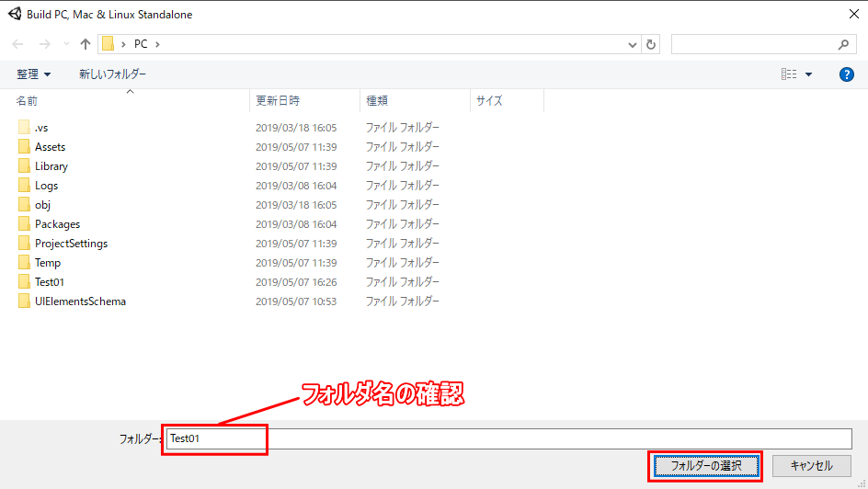
Task: Cancel dialog with キャンセル button
Action: pos(812,466)
